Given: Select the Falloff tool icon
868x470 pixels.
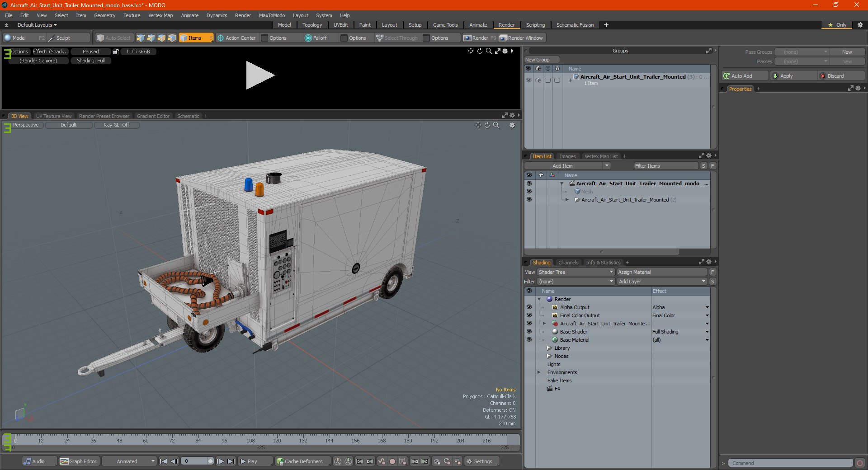Looking at the screenshot, I should pos(308,38).
